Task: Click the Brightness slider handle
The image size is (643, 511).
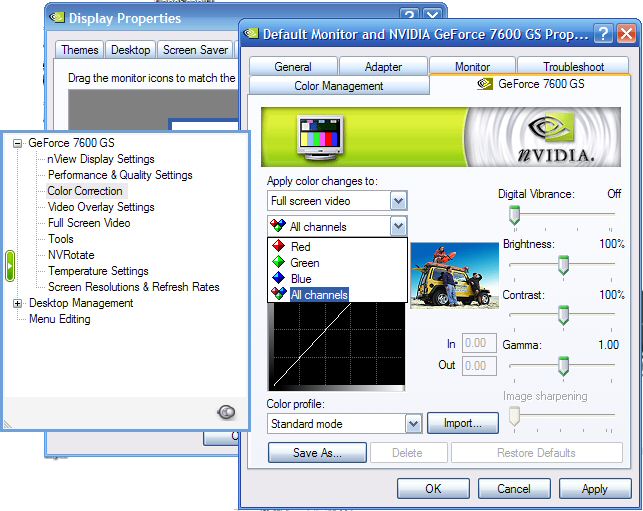Action: click(x=563, y=265)
